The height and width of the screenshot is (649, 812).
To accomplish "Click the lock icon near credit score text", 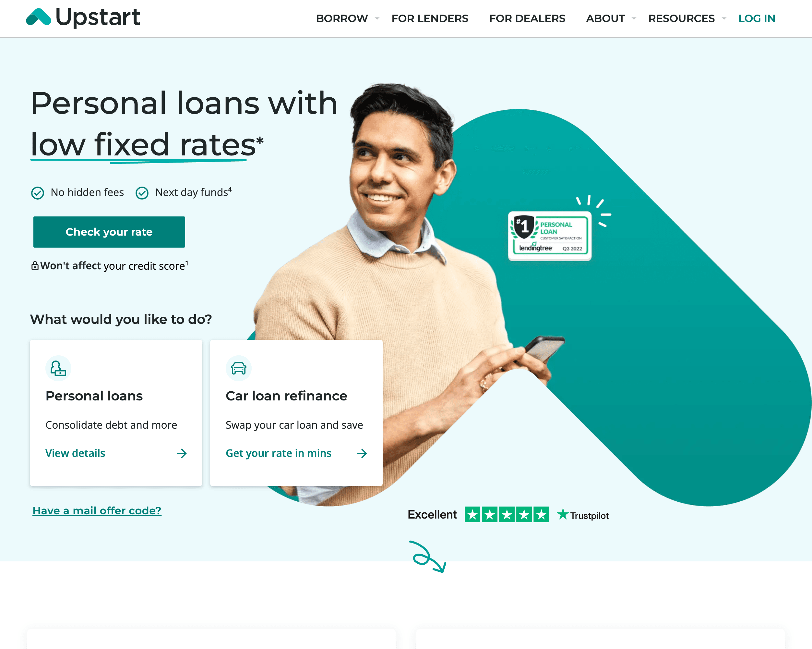I will (x=35, y=265).
